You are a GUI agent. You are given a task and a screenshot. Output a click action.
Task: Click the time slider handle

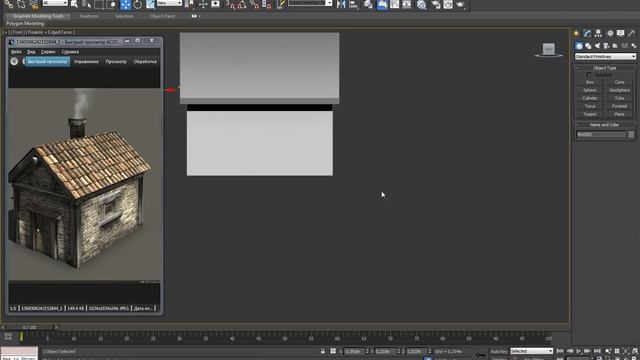(29, 327)
